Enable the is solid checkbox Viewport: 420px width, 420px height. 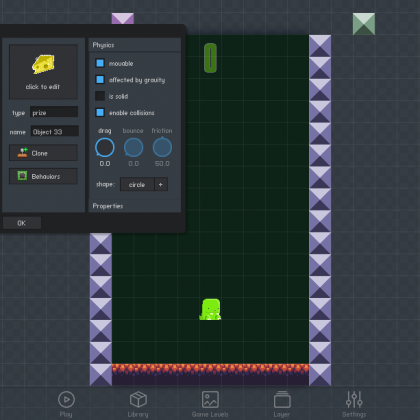tap(100, 96)
